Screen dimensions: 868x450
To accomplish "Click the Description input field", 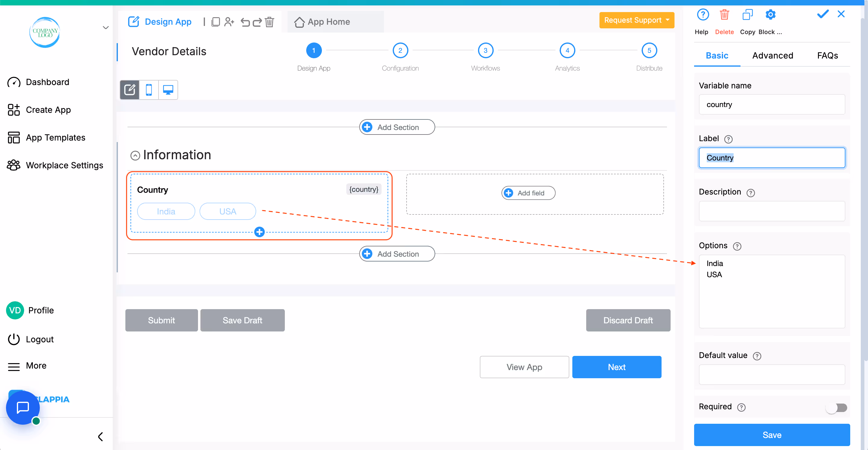I will [771, 211].
